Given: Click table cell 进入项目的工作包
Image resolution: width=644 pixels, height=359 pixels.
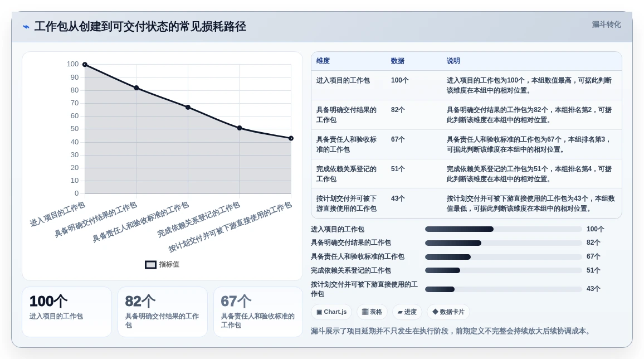Looking at the screenshot, I should (x=343, y=80).
